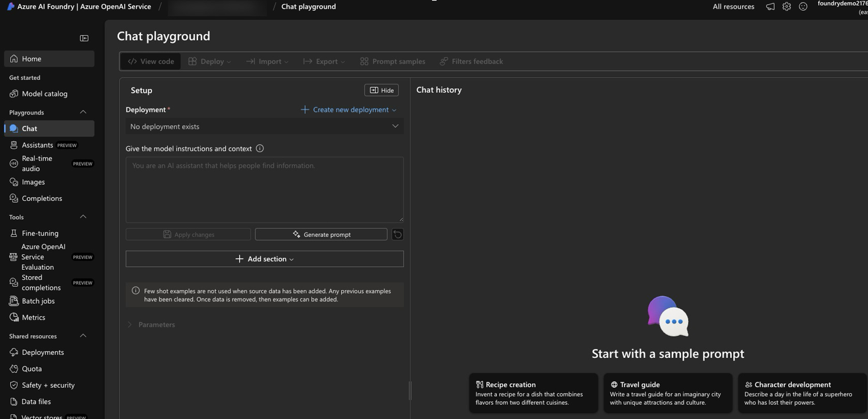868x419 pixels.
Task: Click the Chat bubble sidebar icon
Action: click(14, 129)
